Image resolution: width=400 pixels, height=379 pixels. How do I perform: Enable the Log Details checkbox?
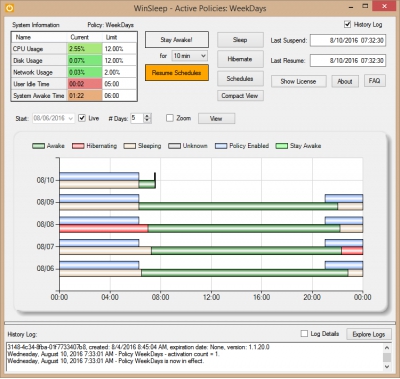coord(304,334)
